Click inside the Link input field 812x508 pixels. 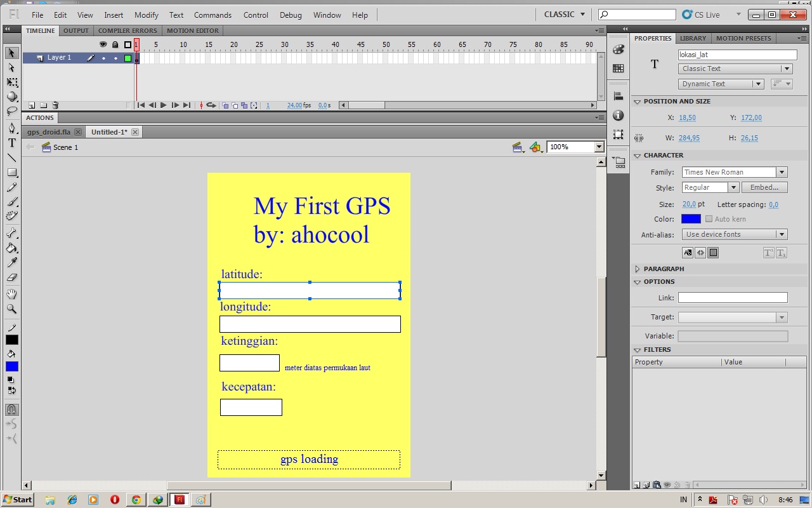733,297
